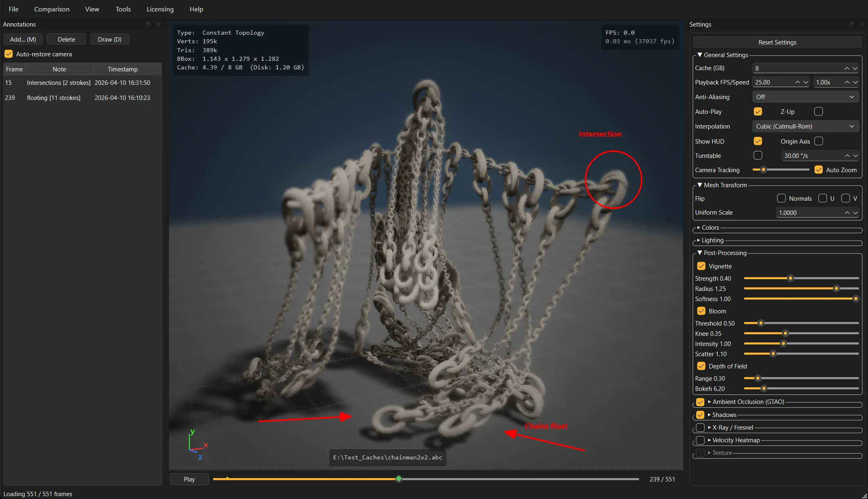Screen dimensions: 868x499
Task: Decrease Cache GB value with down arrow
Action: click(x=855, y=68)
